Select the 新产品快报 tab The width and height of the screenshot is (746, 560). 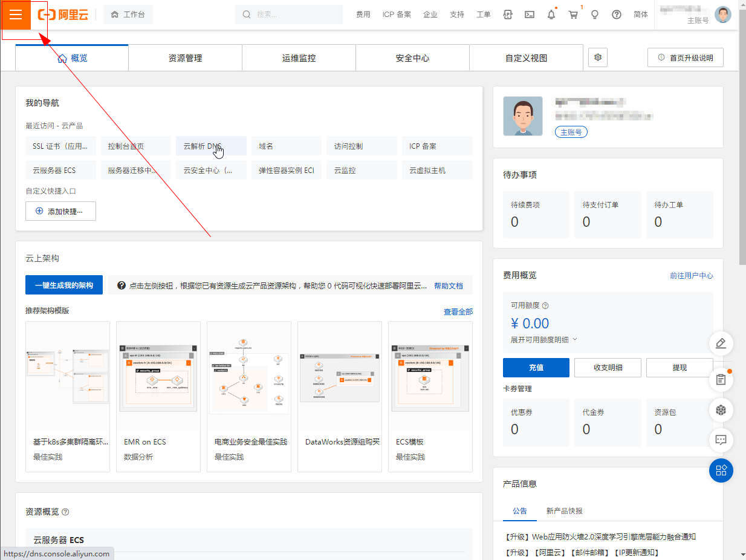click(x=565, y=510)
